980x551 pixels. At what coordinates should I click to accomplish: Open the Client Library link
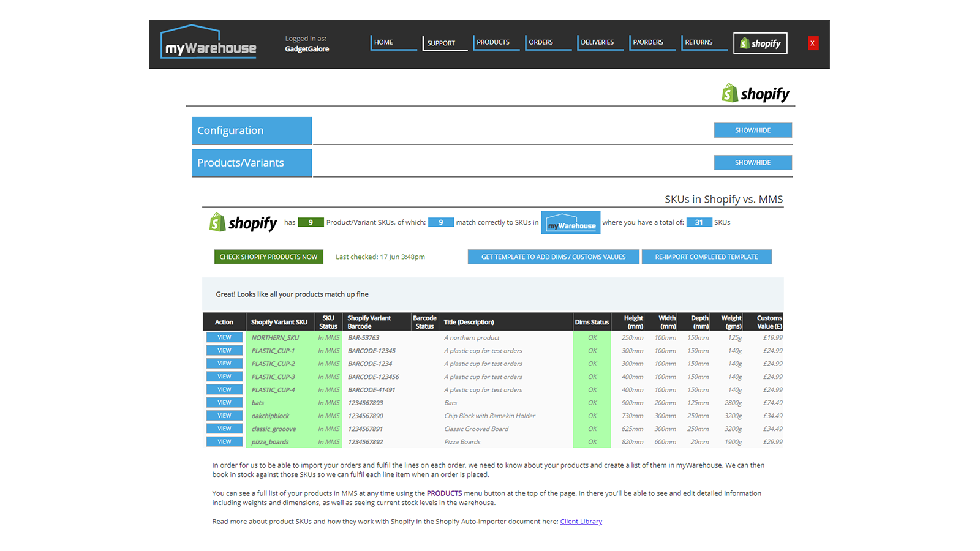[581, 522]
